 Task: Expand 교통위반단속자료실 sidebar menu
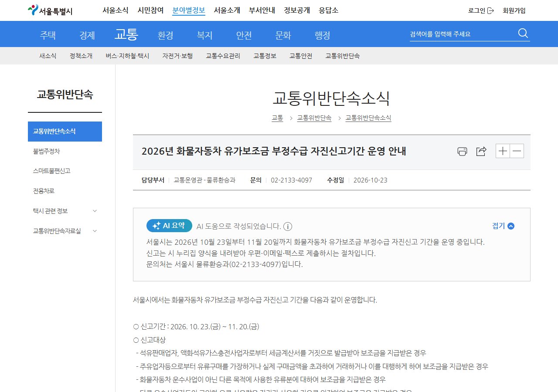pos(65,231)
